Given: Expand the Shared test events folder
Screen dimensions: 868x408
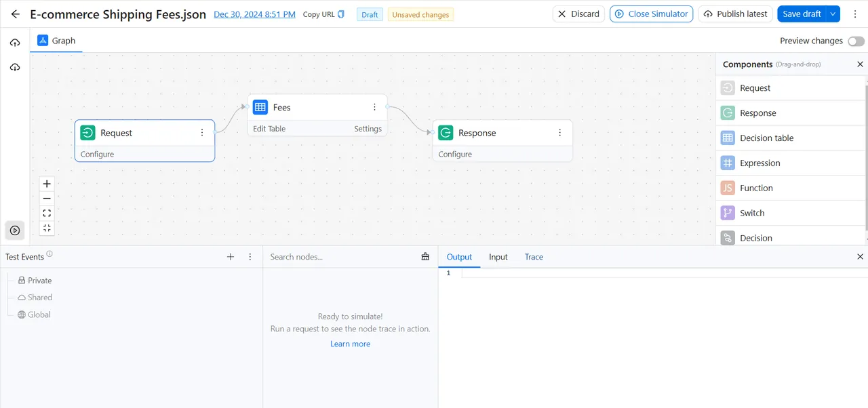Looking at the screenshot, I should click(35, 298).
